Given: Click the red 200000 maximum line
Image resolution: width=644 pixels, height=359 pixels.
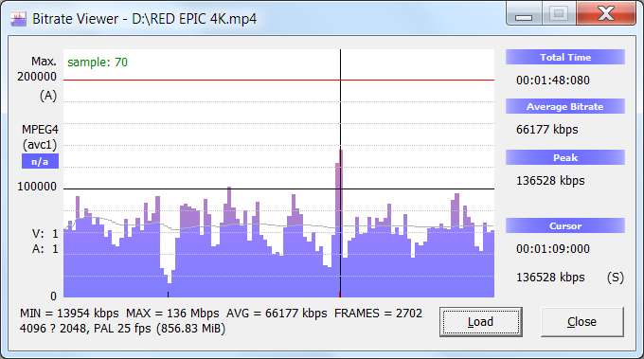Looking at the screenshot, I should coord(278,81).
